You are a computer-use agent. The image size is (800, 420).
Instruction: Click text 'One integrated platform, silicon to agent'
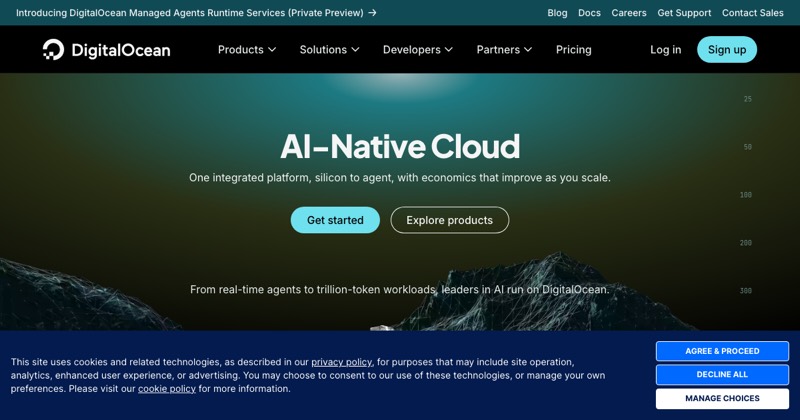tap(291, 178)
